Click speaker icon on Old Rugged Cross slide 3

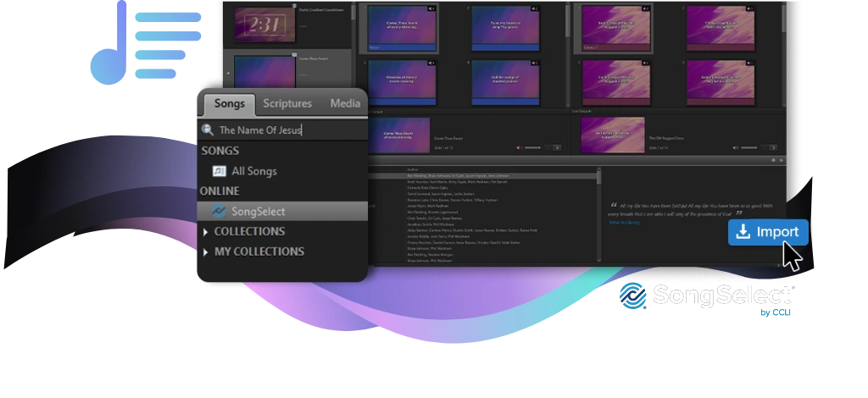(645, 64)
